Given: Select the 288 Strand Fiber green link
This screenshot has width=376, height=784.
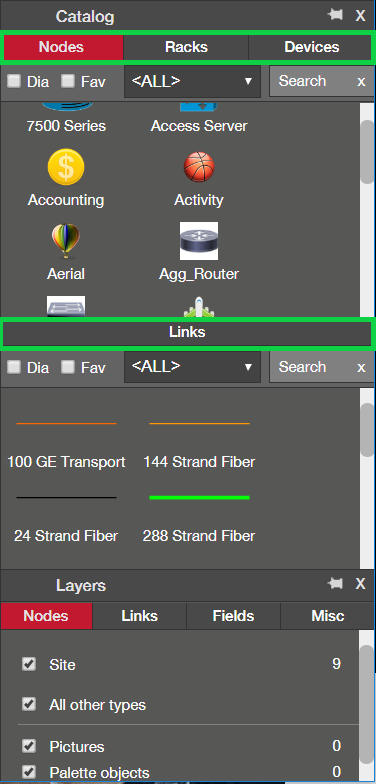Looking at the screenshot, I should point(199,498).
